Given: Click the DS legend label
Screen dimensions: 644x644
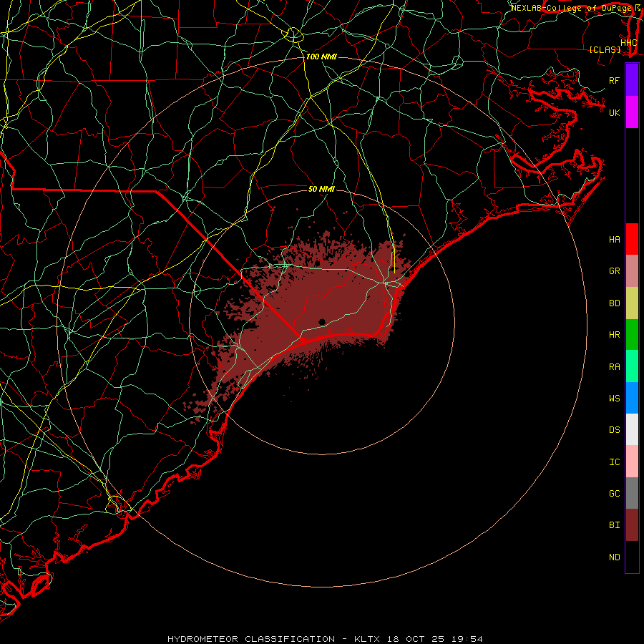Looking at the screenshot, I should (615, 430).
